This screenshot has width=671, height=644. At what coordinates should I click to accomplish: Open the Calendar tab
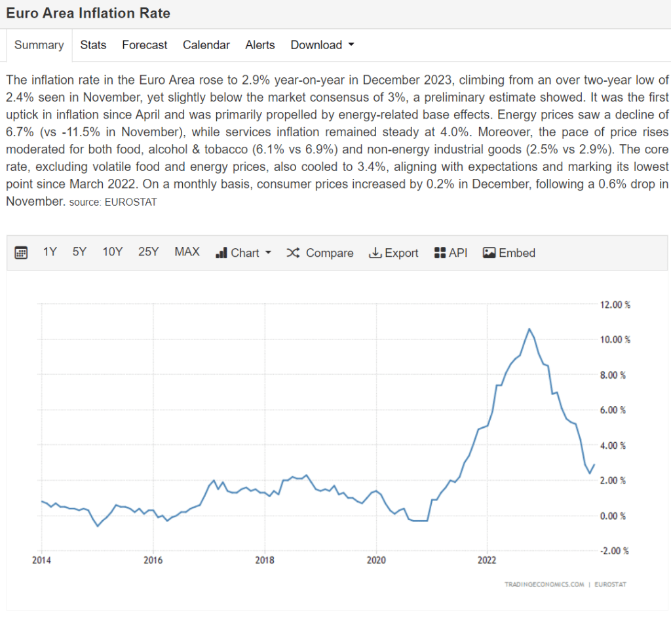tap(206, 45)
